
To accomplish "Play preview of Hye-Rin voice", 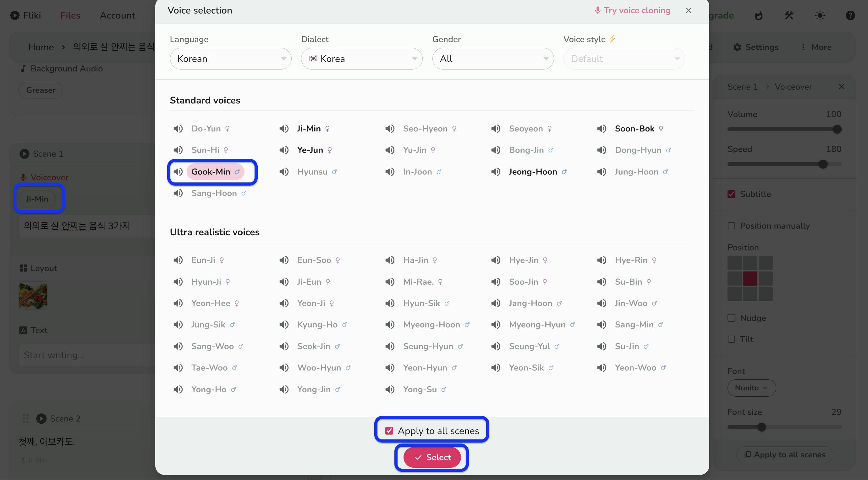I will pos(602,260).
